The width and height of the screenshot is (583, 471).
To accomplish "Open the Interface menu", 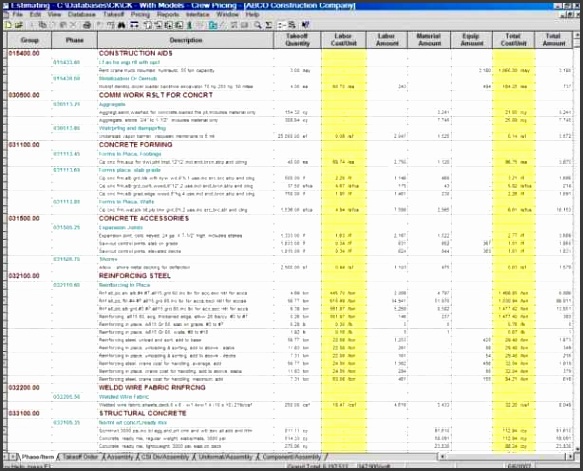I will 197,14.
